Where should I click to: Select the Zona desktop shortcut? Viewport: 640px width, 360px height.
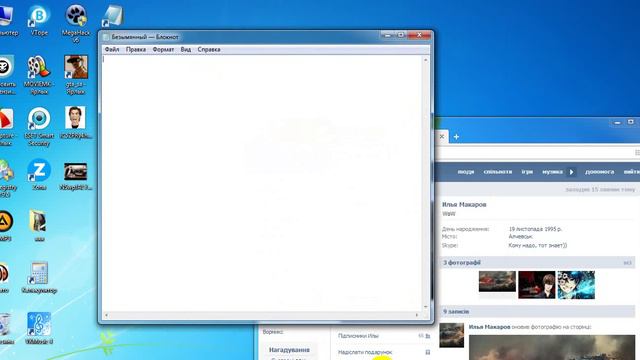pyautogui.click(x=39, y=175)
